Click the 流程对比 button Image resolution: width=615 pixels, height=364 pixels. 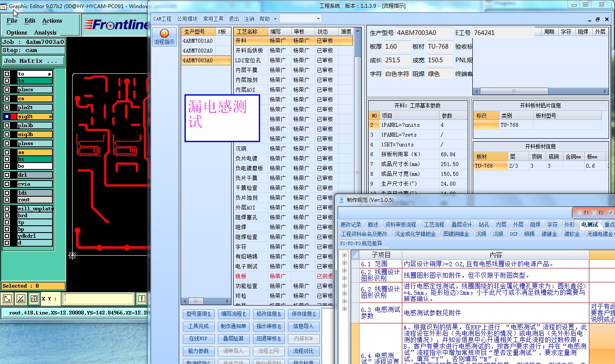click(304, 351)
